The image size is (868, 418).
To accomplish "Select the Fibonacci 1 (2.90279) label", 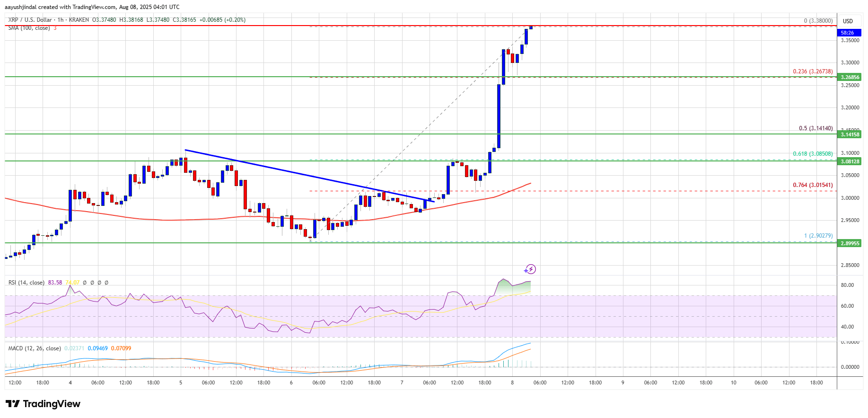I will click(x=818, y=236).
